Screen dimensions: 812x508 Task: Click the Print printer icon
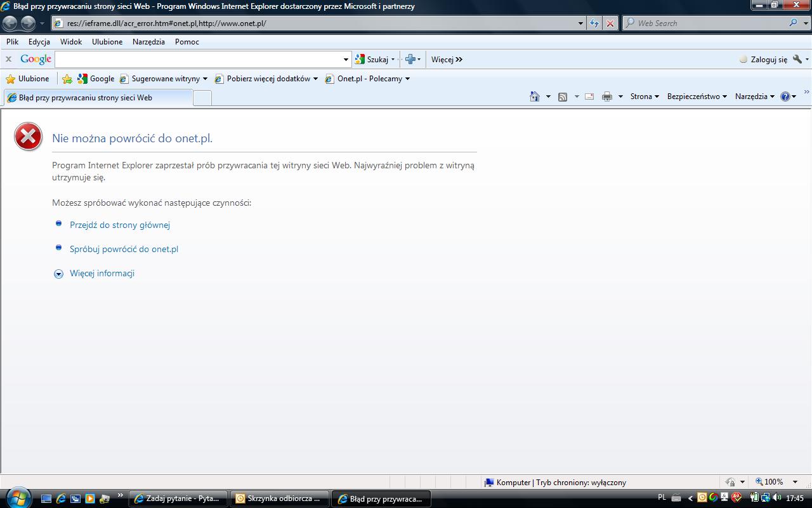click(x=607, y=97)
